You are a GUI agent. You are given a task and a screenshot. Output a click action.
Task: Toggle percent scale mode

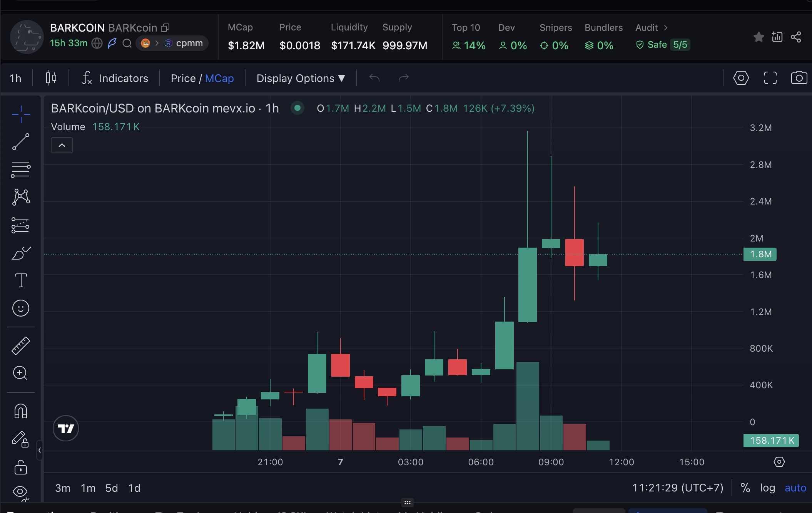pyautogui.click(x=745, y=488)
